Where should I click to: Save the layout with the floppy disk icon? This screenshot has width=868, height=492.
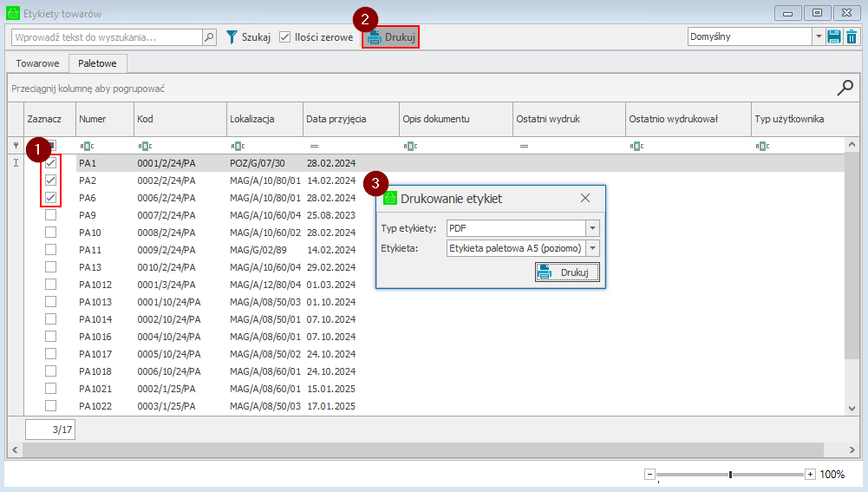(x=834, y=36)
